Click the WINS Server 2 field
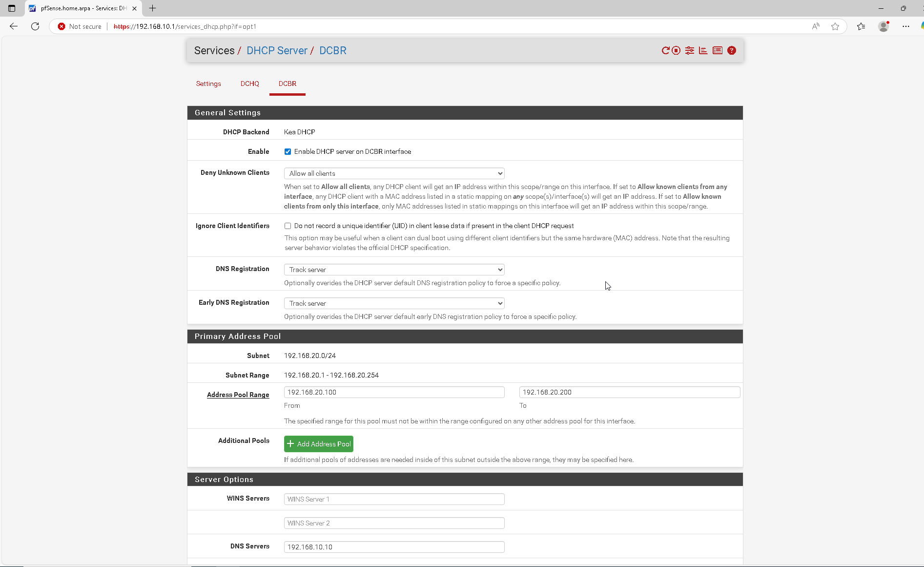The height and width of the screenshot is (567, 924). (x=394, y=523)
